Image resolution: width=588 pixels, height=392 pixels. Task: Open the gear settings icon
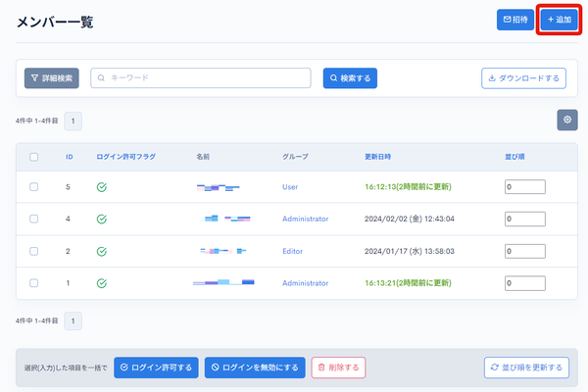(x=567, y=120)
